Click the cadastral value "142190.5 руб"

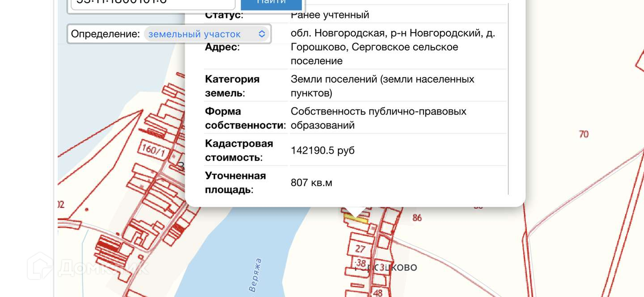coord(322,151)
